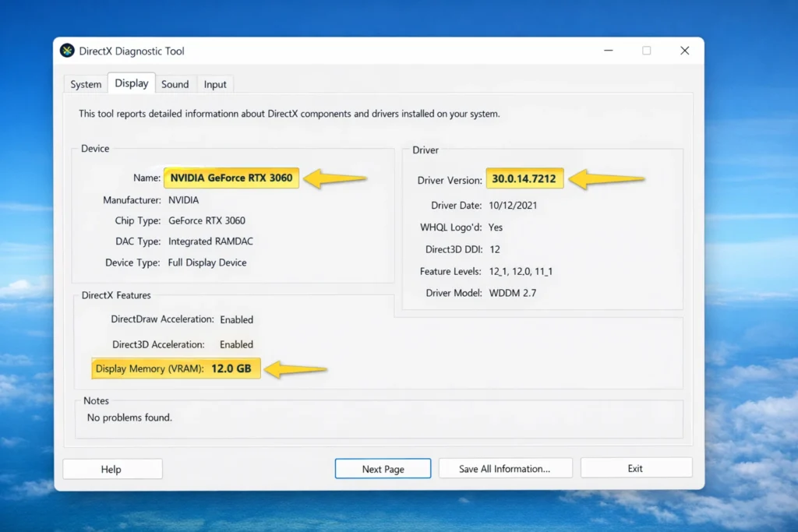Image resolution: width=798 pixels, height=532 pixels.
Task: Open the Sound tab
Action: (175, 83)
